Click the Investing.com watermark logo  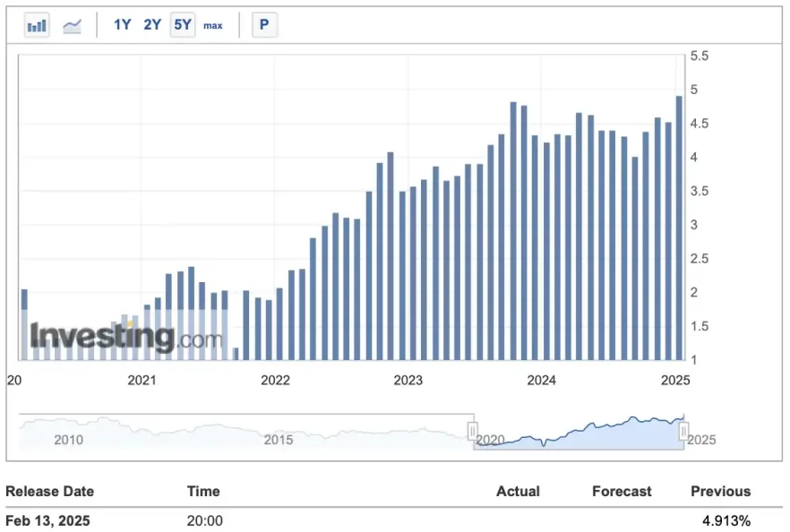(126, 338)
